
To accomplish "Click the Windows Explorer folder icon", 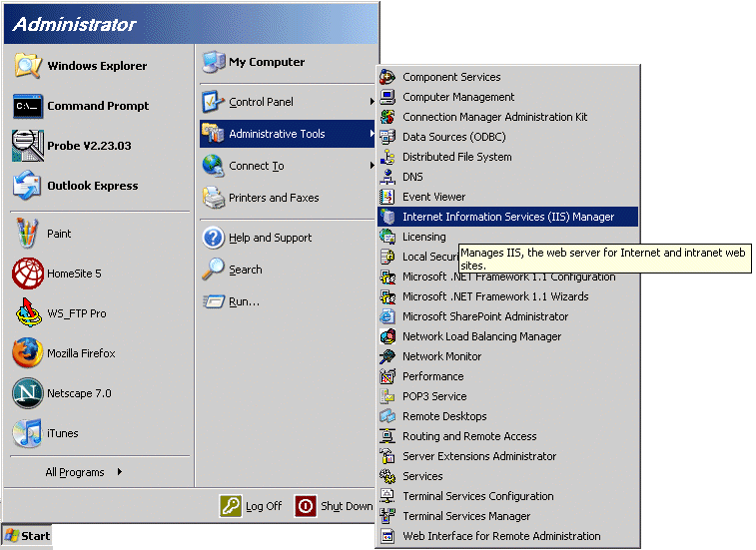I will tap(28, 66).
